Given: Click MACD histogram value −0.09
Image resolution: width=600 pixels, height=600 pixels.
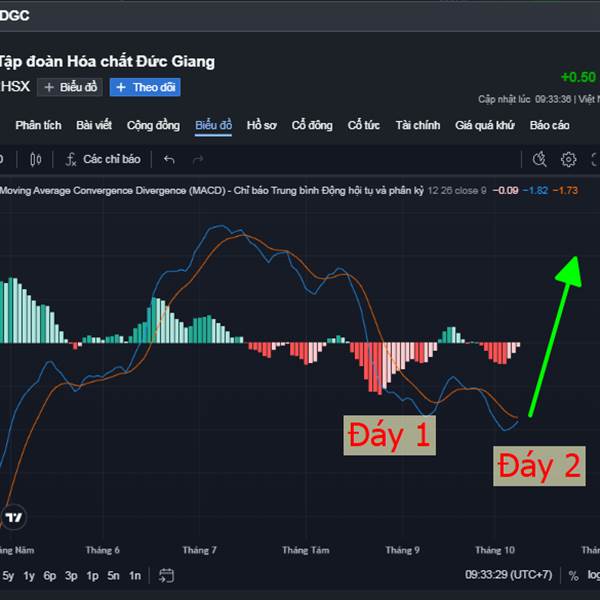Looking at the screenshot, I should click(505, 191).
